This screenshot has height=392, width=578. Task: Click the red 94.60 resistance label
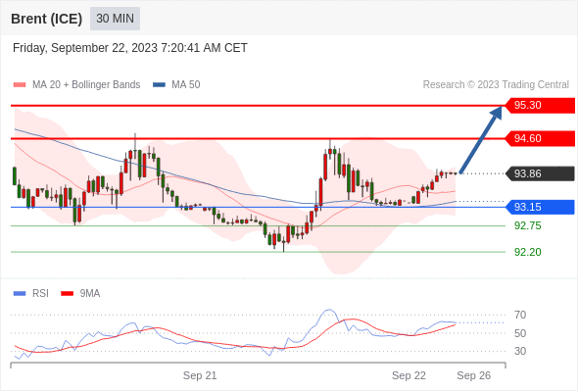[540, 138]
